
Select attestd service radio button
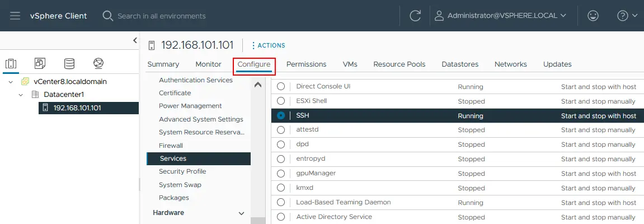281,130
